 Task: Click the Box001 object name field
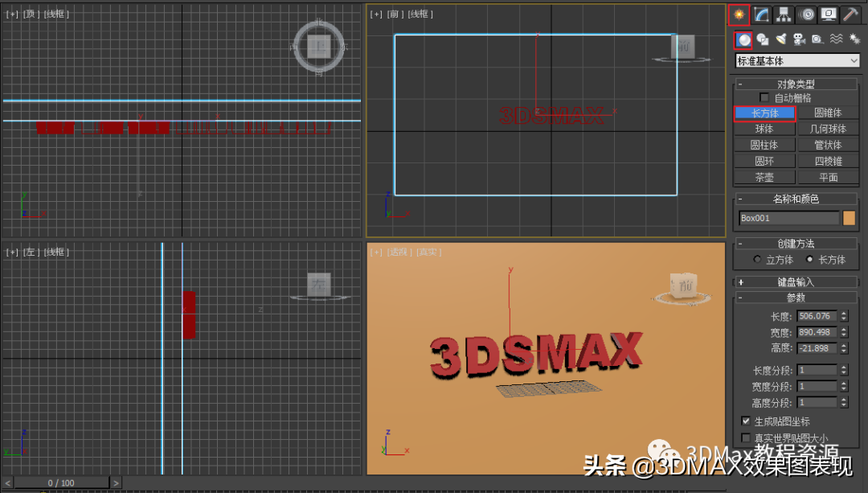click(789, 218)
